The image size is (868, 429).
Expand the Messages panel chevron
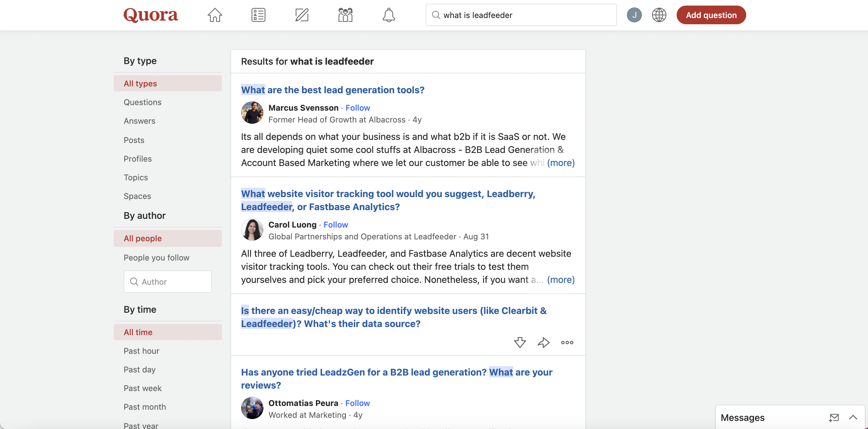pos(852,417)
